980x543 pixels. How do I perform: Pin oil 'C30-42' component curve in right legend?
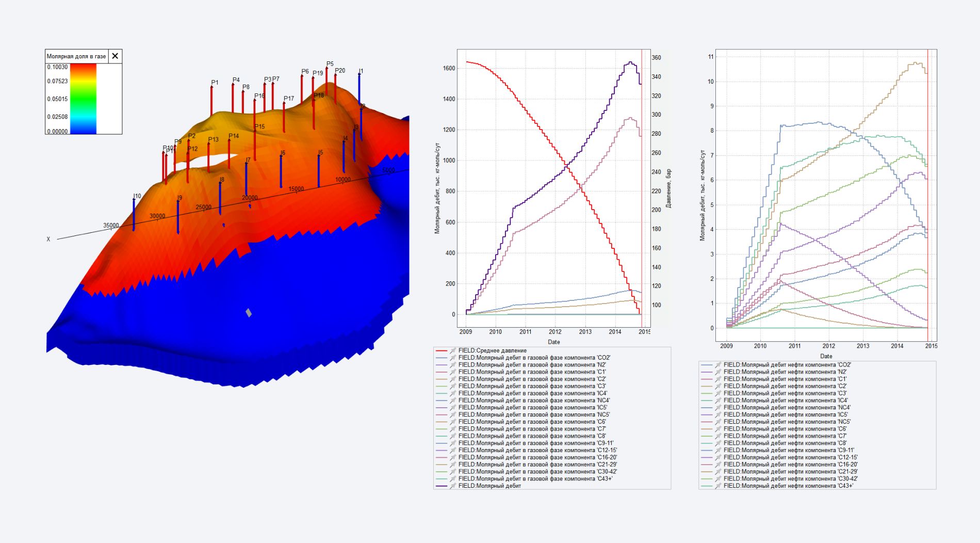tap(717, 479)
